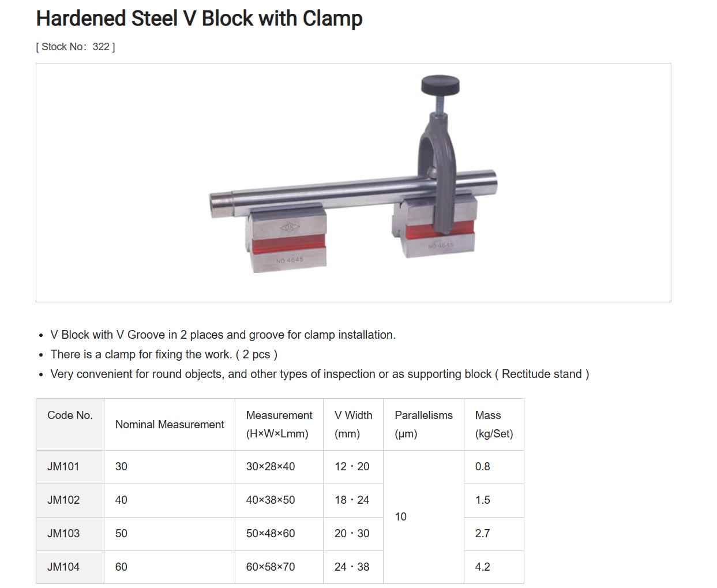Click the V Width (mm) header
Viewport: 717px width, 588px height.
[x=353, y=424]
